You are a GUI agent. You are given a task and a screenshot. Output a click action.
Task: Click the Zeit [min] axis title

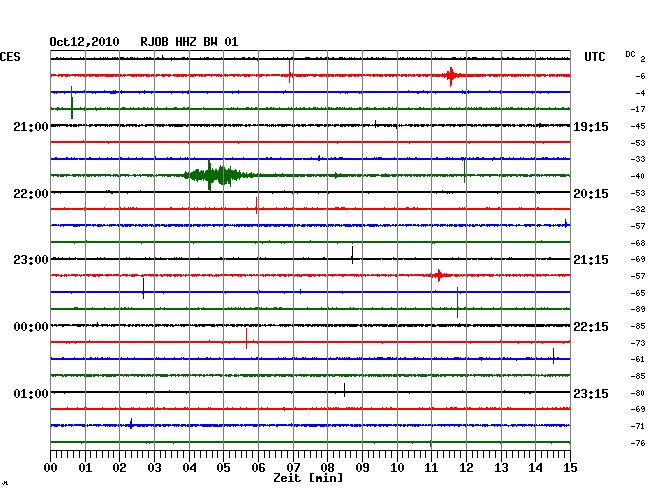[x=308, y=478]
